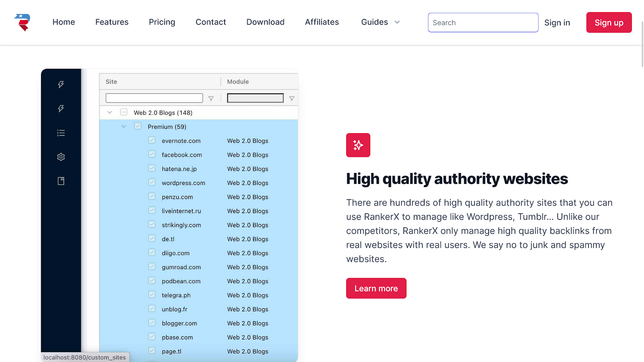Click the list icon in the dark sidebar
Viewport: 644px width, 362px height.
tap(61, 133)
